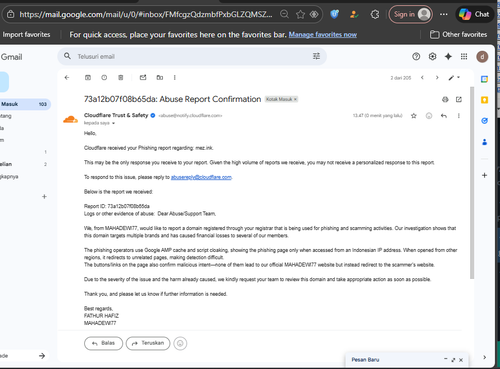Image resolution: width=500 pixels, height=369 pixels.
Task: Open abusereply@cloudflare.com link
Action: (201, 177)
